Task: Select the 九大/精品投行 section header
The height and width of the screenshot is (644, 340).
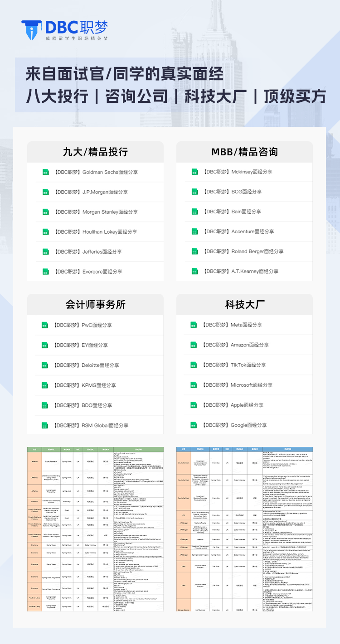Action: pos(95,152)
